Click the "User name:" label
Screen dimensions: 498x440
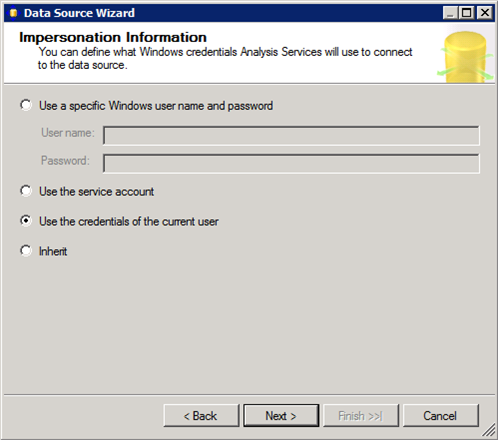tap(68, 133)
